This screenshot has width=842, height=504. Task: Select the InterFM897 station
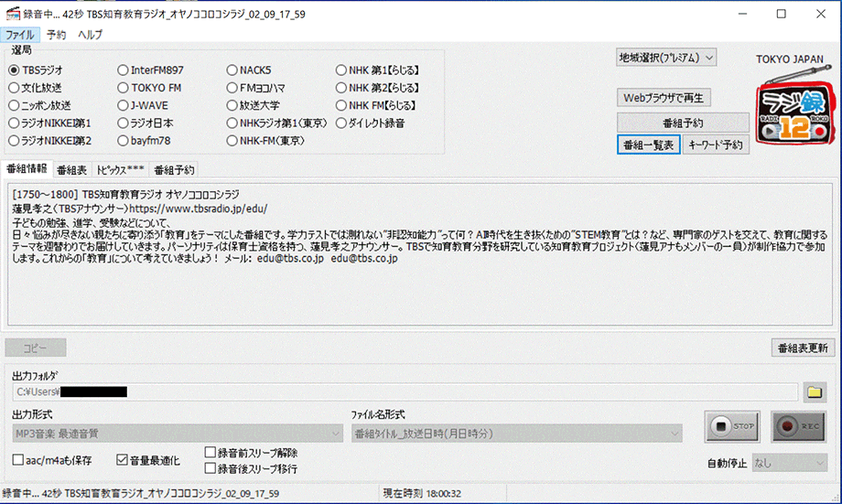click(x=151, y=70)
